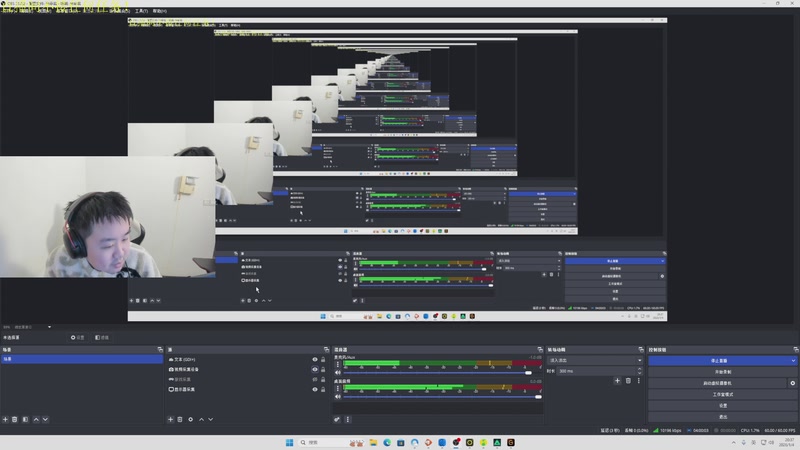
Task: Mute the 麦克风/Aux audio channel
Action: click(x=337, y=372)
